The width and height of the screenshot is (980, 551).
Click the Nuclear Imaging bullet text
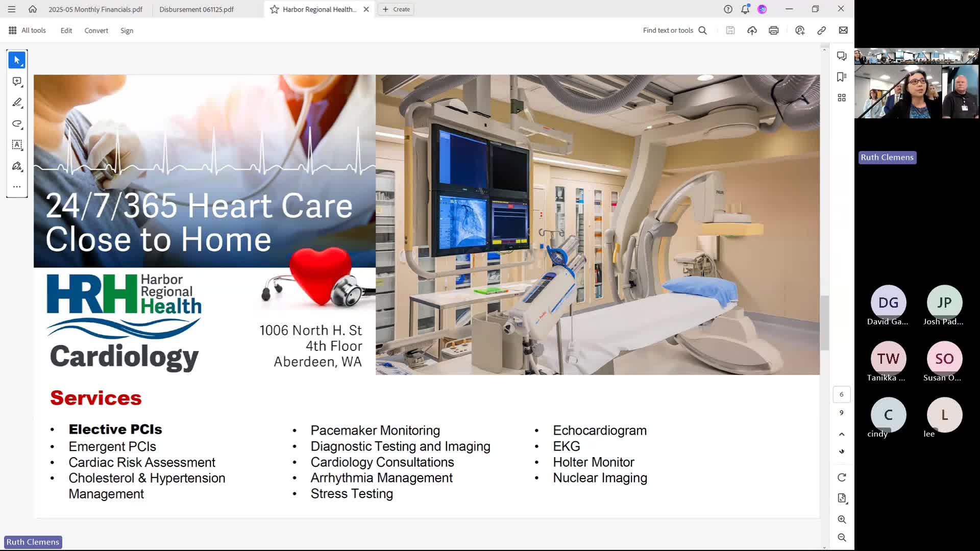[600, 478]
